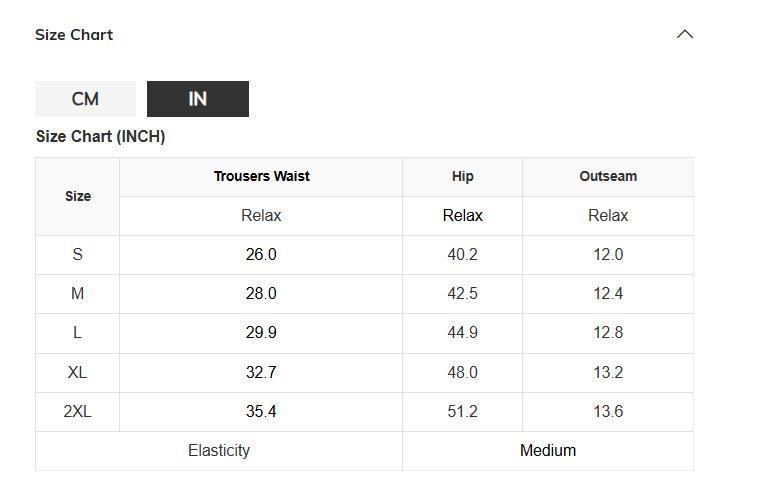Click the 12.8 outseam value

click(x=607, y=333)
